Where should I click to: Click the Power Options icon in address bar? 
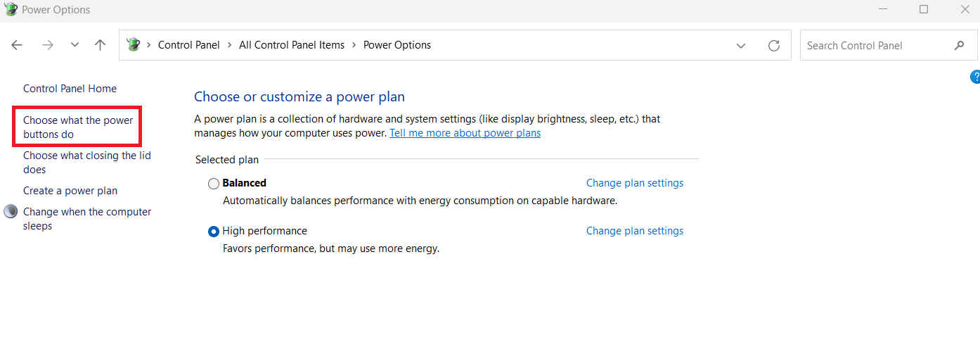coord(133,45)
